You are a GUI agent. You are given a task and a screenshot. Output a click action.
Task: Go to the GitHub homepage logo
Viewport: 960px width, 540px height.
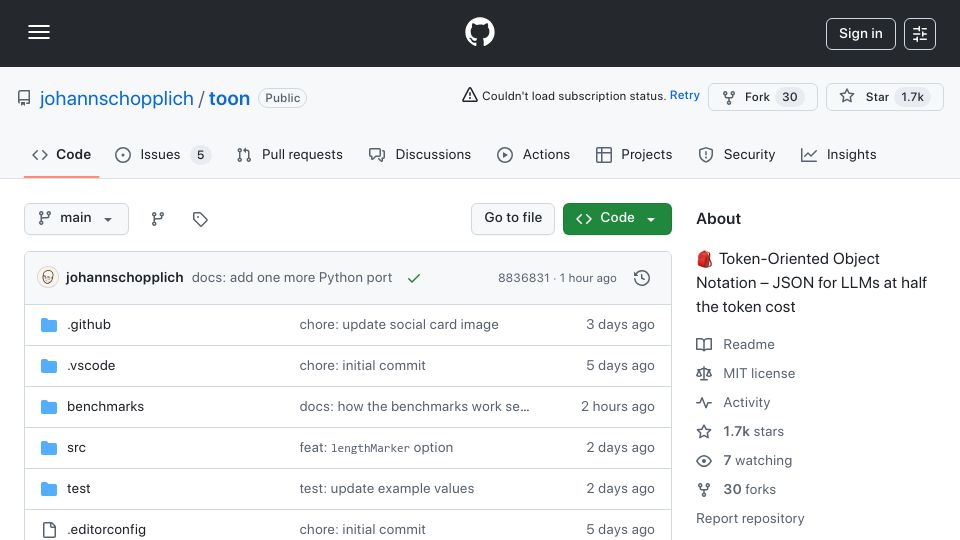(x=479, y=32)
